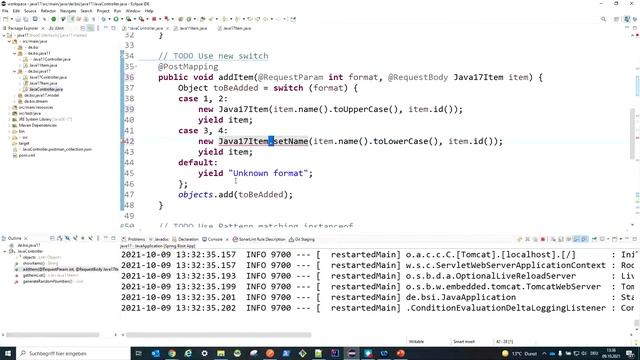The image size is (640, 360).
Task: Open the File menu
Action: [5, 11]
